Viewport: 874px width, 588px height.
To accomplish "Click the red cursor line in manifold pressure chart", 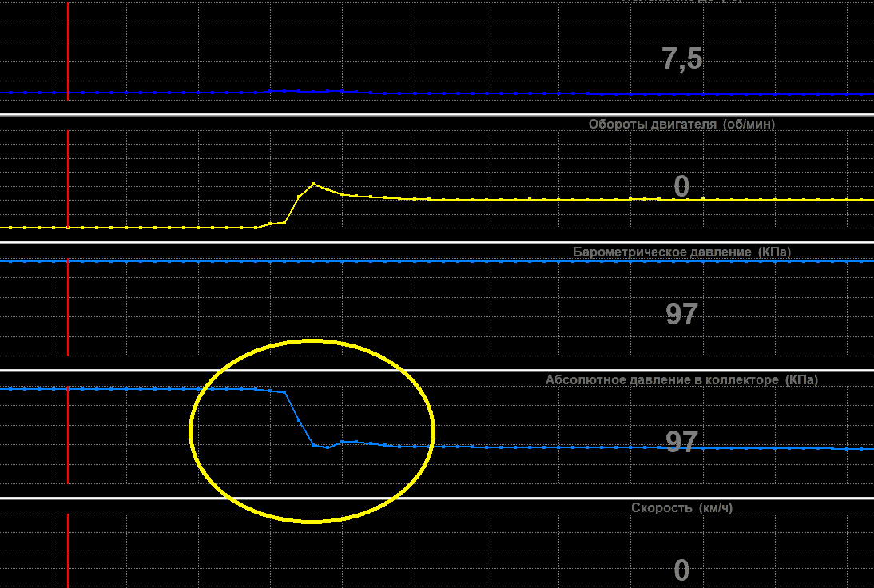I will click(68, 435).
